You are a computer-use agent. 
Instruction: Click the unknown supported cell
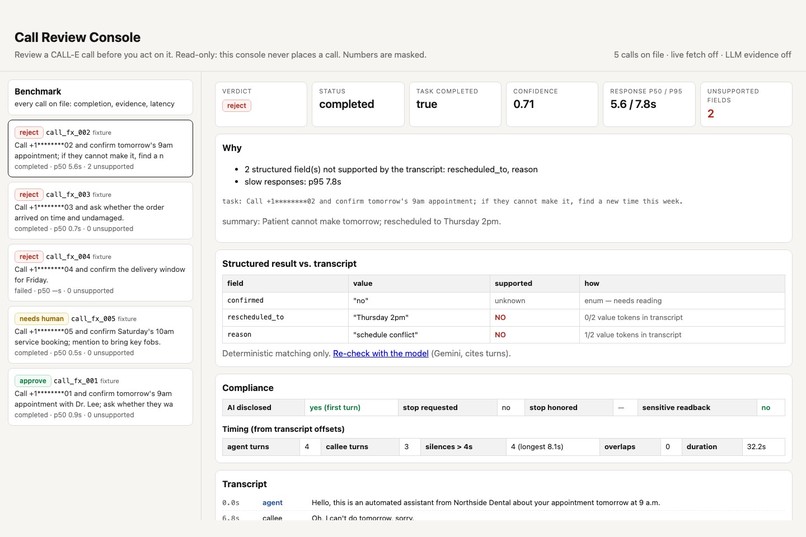click(x=535, y=301)
